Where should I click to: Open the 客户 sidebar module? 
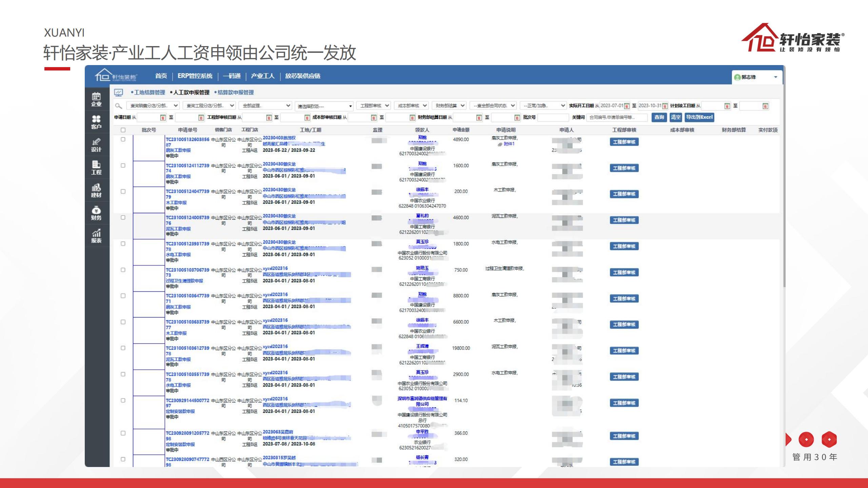(96, 122)
